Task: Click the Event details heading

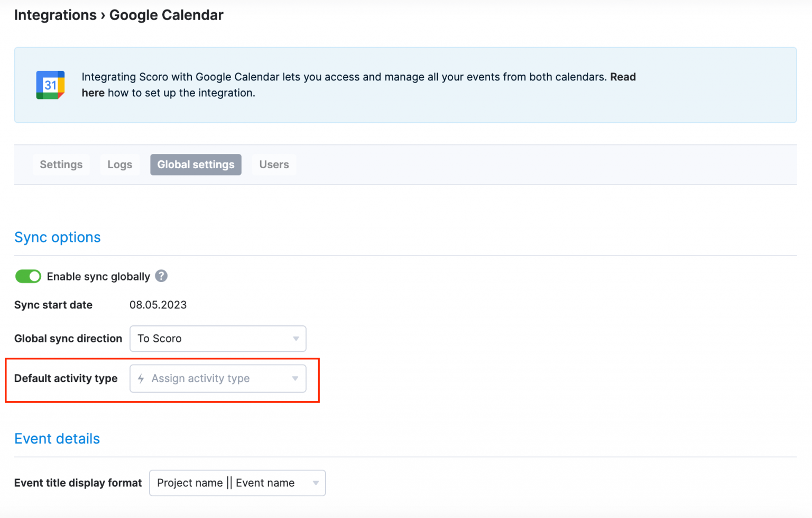Action: coord(57,438)
